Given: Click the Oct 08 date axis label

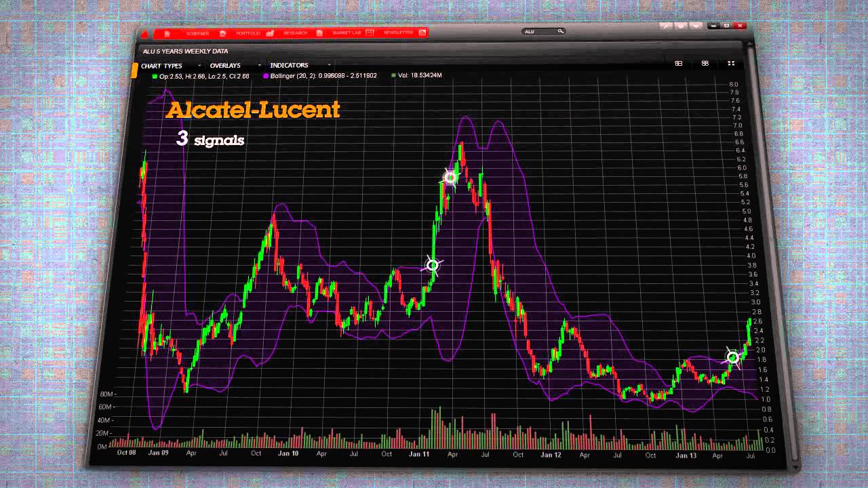Looking at the screenshot, I should [x=127, y=451].
